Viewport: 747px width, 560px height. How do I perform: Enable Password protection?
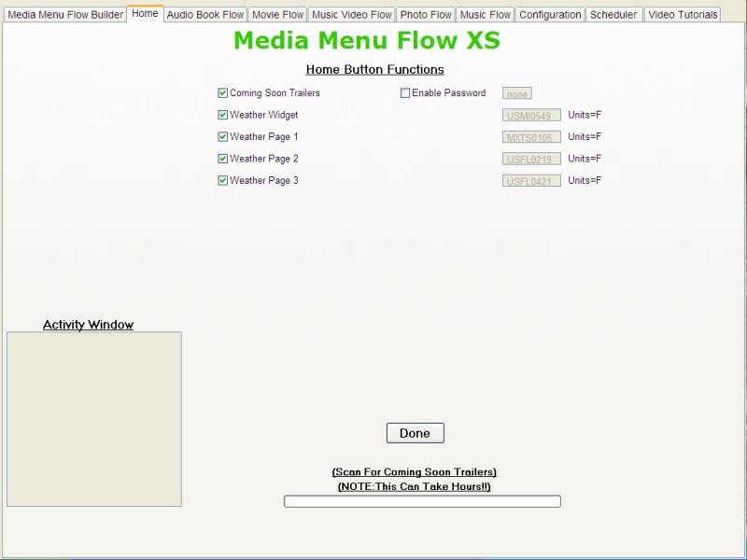click(405, 92)
